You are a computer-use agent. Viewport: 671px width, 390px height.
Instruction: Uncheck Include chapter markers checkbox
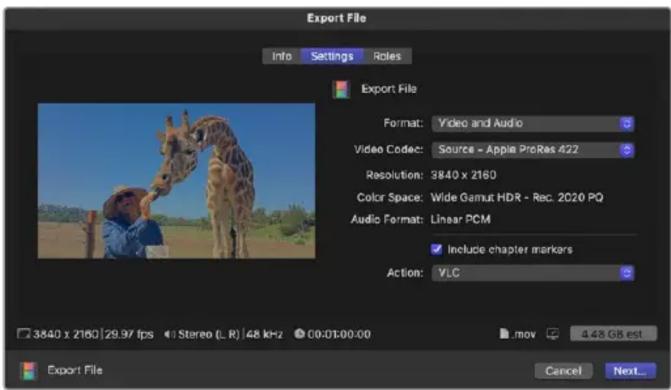(436, 249)
